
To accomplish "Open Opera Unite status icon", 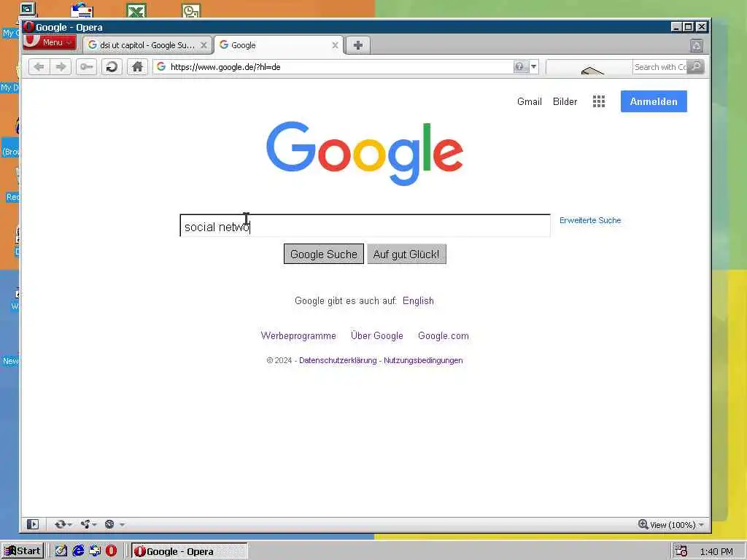I will pos(85,524).
